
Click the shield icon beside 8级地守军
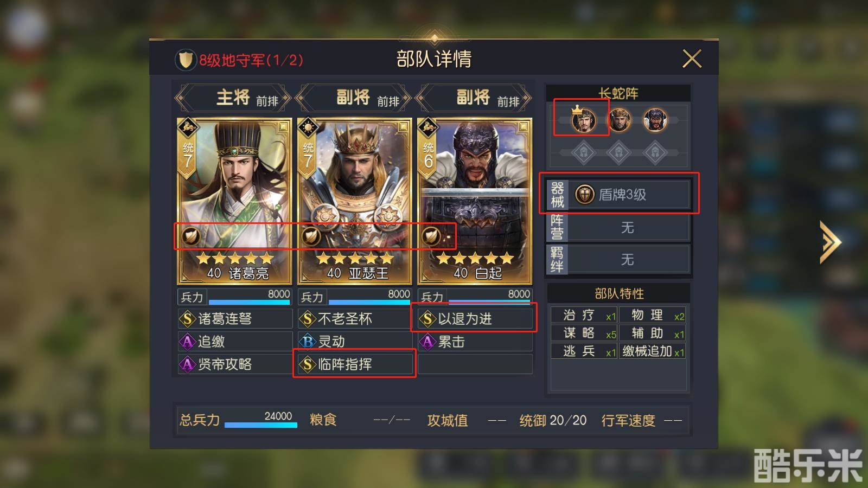coord(185,60)
